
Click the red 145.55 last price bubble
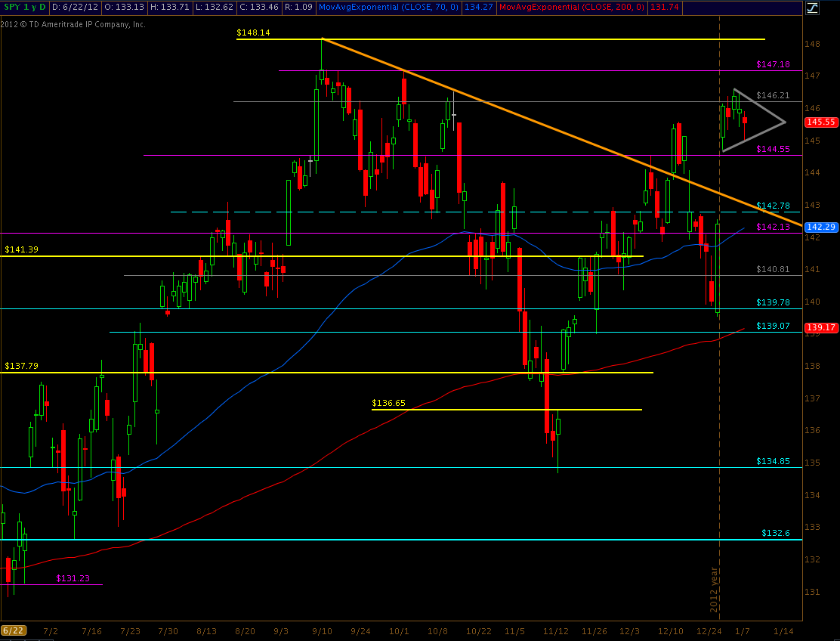pyautogui.click(x=821, y=122)
